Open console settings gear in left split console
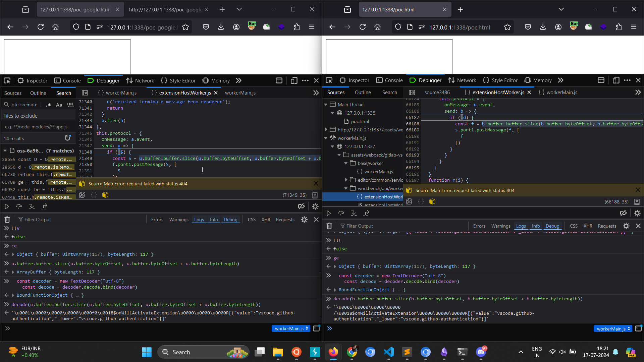Viewport: 644px width, 362px height. pos(304,220)
